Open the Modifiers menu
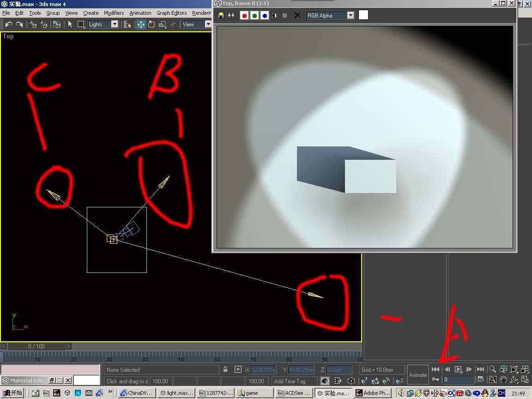Screen dimensions: 532x399 pos(114,13)
